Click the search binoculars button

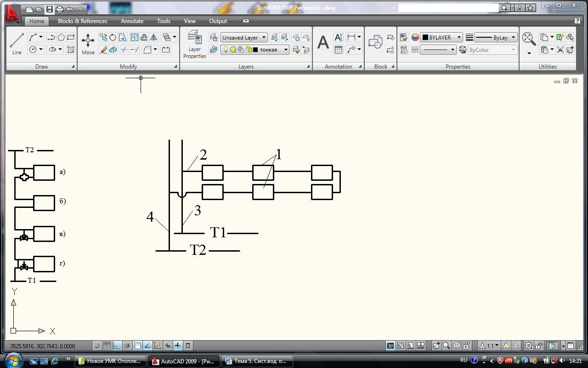pos(505,8)
